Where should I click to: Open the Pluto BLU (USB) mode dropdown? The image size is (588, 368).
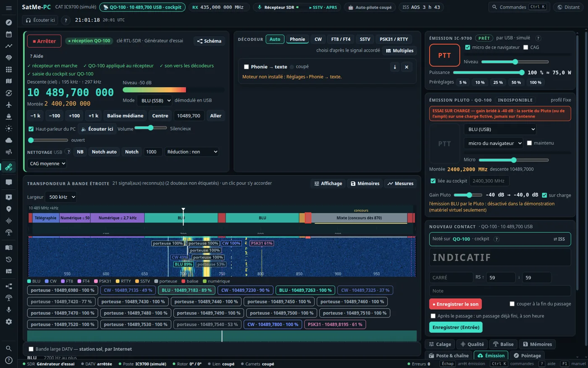pos(500,129)
